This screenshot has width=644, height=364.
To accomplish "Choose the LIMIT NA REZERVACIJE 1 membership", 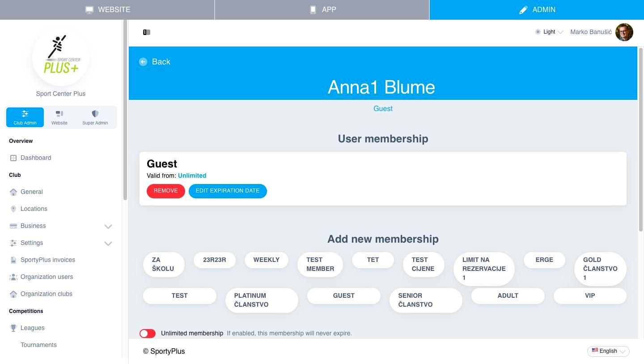I will pos(484,269).
